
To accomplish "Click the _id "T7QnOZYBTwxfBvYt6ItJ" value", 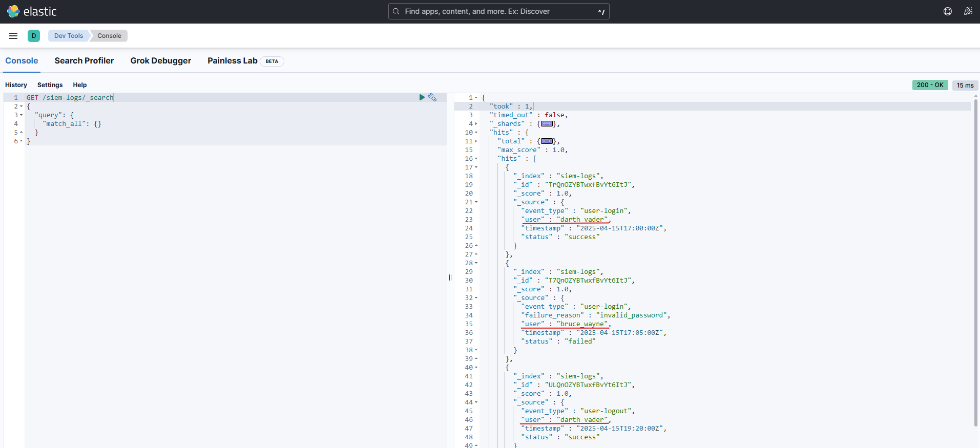I will tap(588, 281).
